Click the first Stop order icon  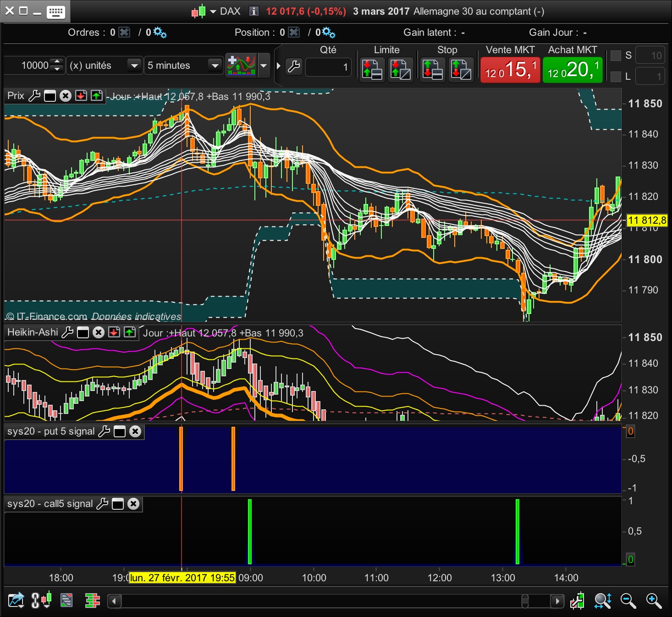[x=433, y=70]
